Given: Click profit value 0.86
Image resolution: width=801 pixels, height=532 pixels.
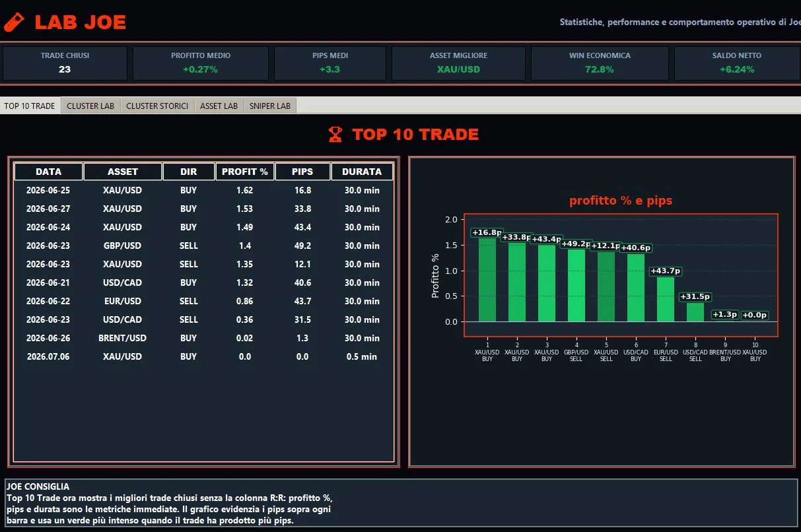Looking at the screenshot, I should [245, 301].
